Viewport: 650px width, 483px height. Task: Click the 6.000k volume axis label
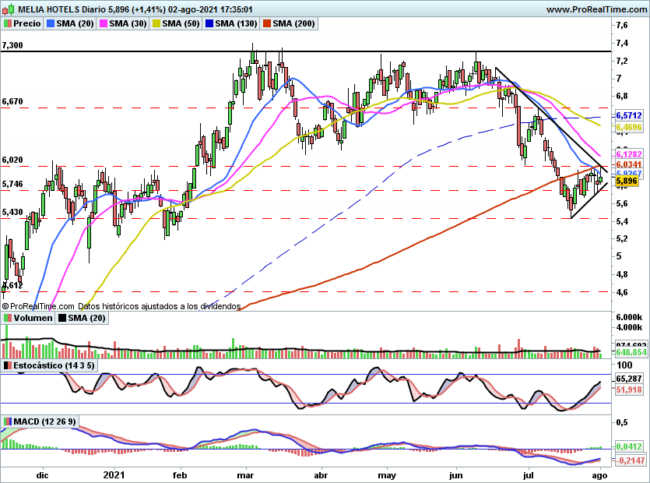click(629, 318)
